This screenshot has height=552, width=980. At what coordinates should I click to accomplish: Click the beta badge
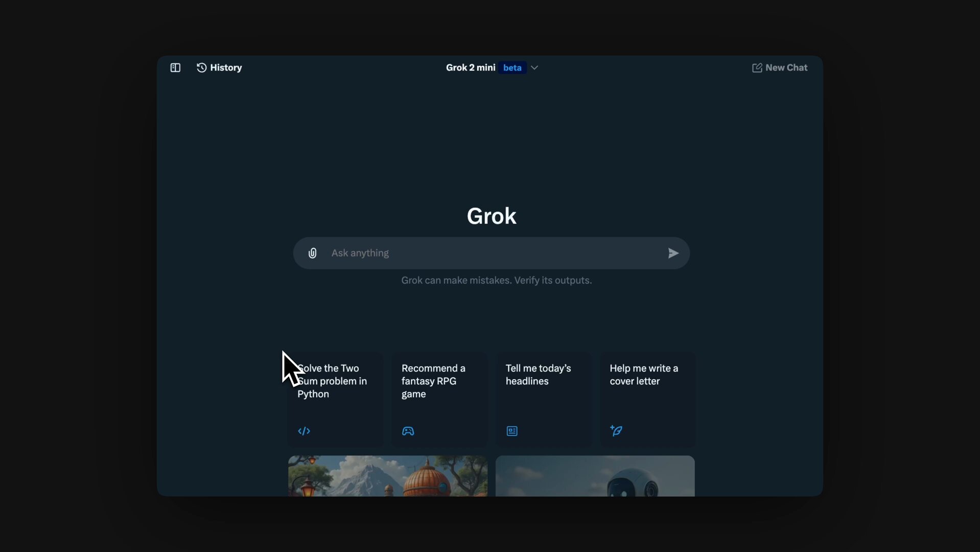(512, 67)
